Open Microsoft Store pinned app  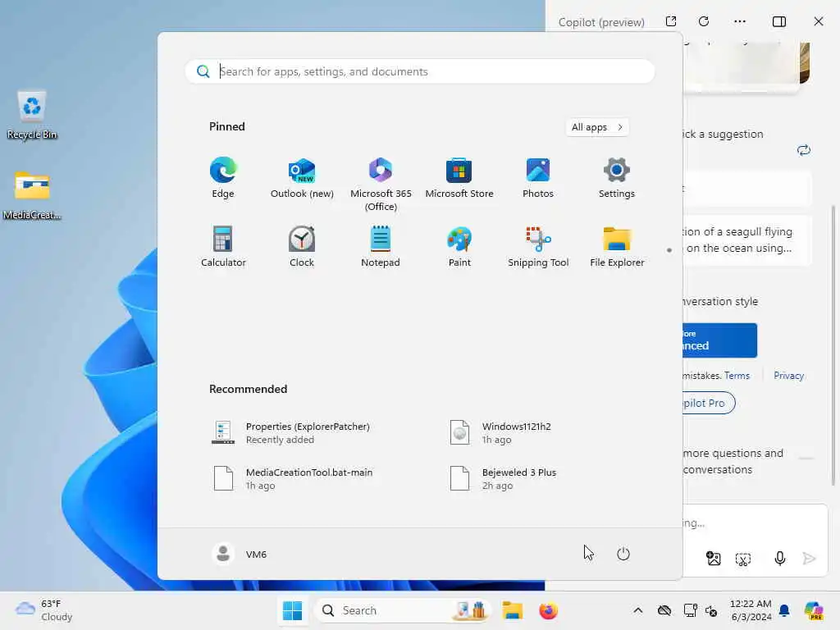coord(459,178)
